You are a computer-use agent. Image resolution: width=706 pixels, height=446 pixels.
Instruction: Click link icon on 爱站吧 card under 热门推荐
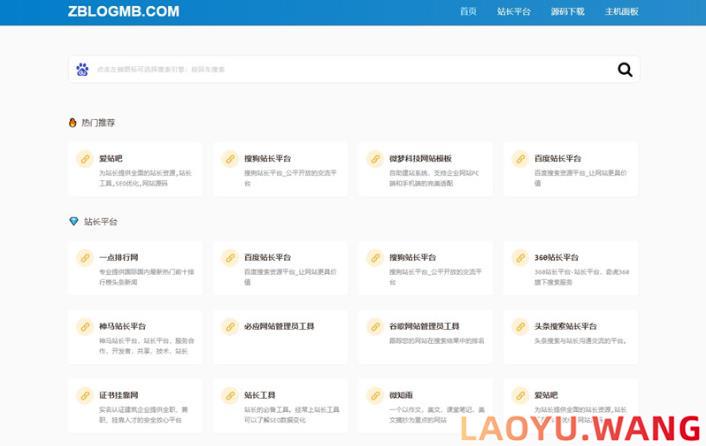click(85, 159)
